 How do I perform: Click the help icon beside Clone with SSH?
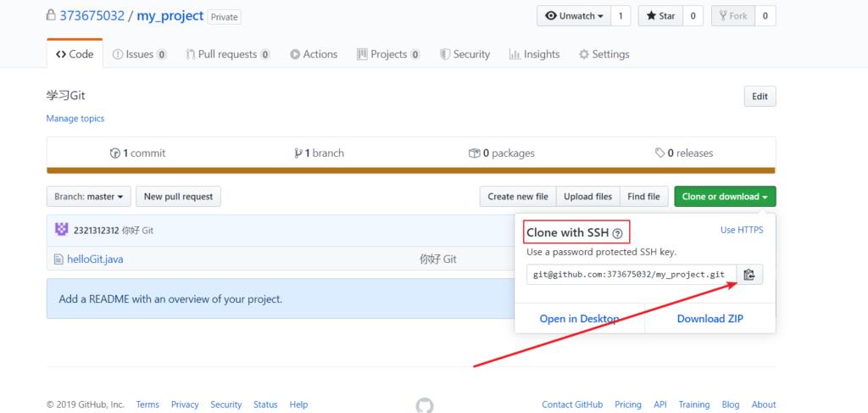618,234
